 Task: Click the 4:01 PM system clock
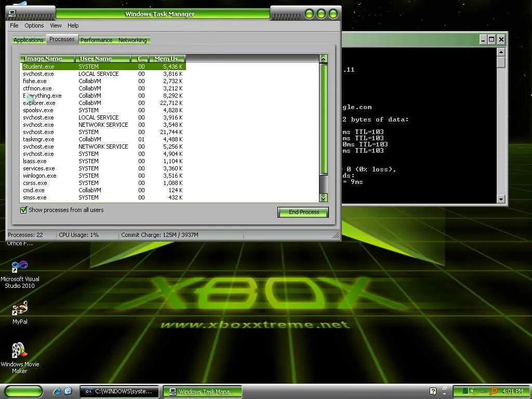coord(513,391)
